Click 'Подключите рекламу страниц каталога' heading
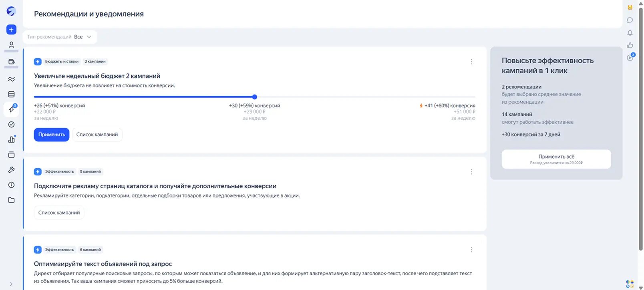The image size is (644, 290). 155,186
